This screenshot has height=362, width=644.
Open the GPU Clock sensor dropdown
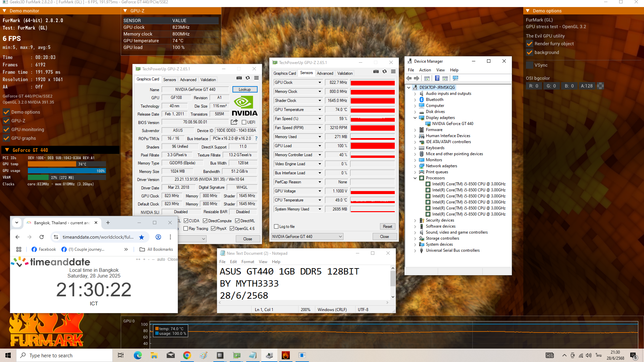tap(320, 82)
